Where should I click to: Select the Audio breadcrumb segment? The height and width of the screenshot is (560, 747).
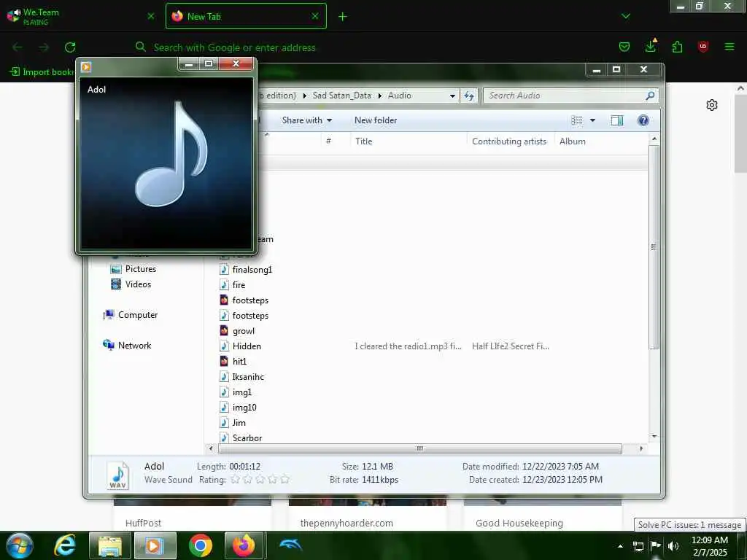pyautogui.click(x=399, y=96)
